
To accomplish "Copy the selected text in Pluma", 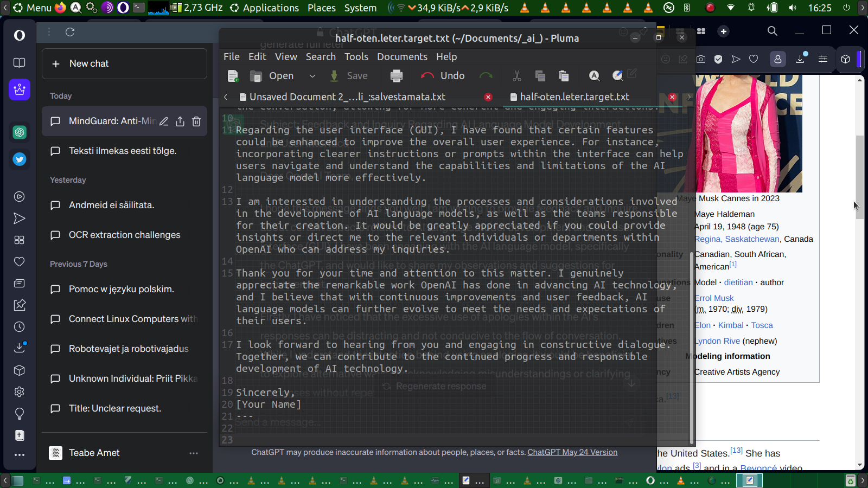I will coord(540,76).
